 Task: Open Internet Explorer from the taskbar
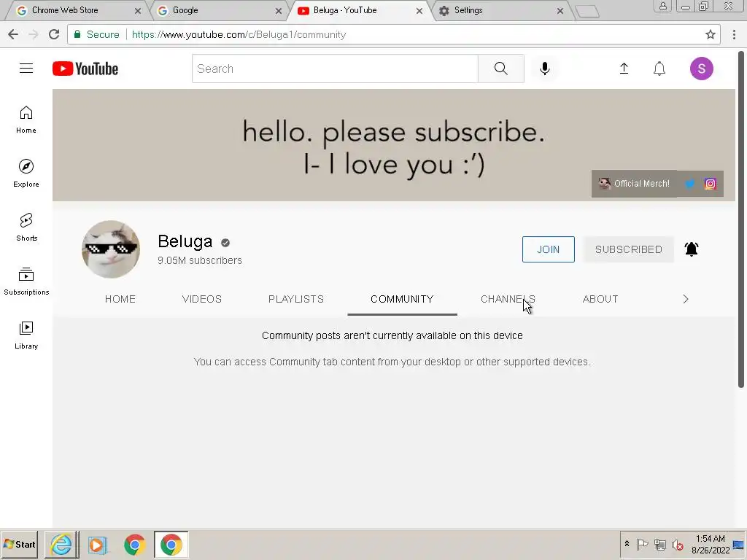[61, 544]
